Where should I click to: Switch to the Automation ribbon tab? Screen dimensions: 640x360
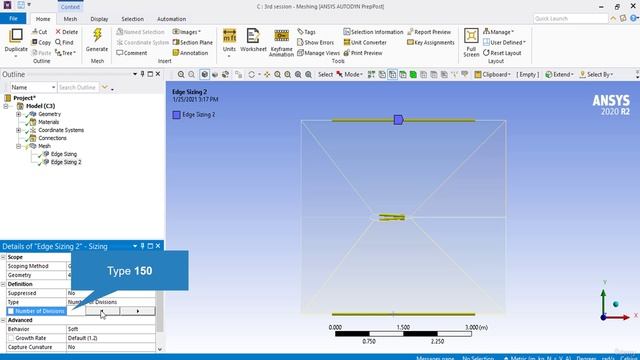[171, 19]
